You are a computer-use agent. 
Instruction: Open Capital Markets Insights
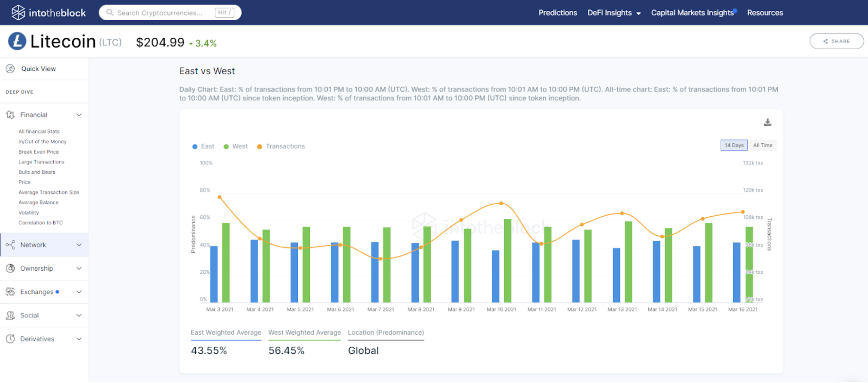692,13
